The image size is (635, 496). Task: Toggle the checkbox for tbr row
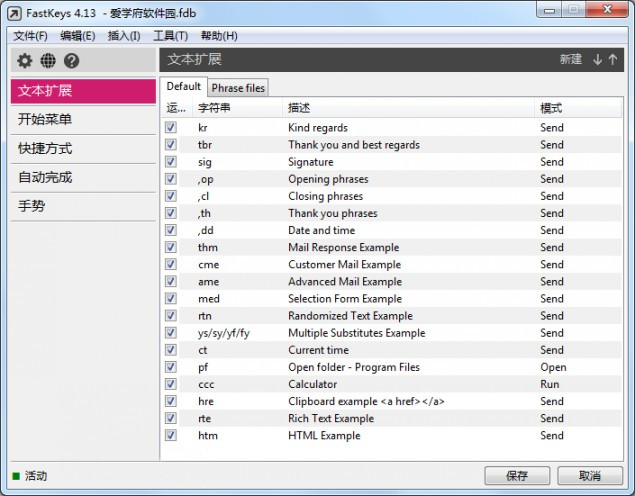click(170, 144)
